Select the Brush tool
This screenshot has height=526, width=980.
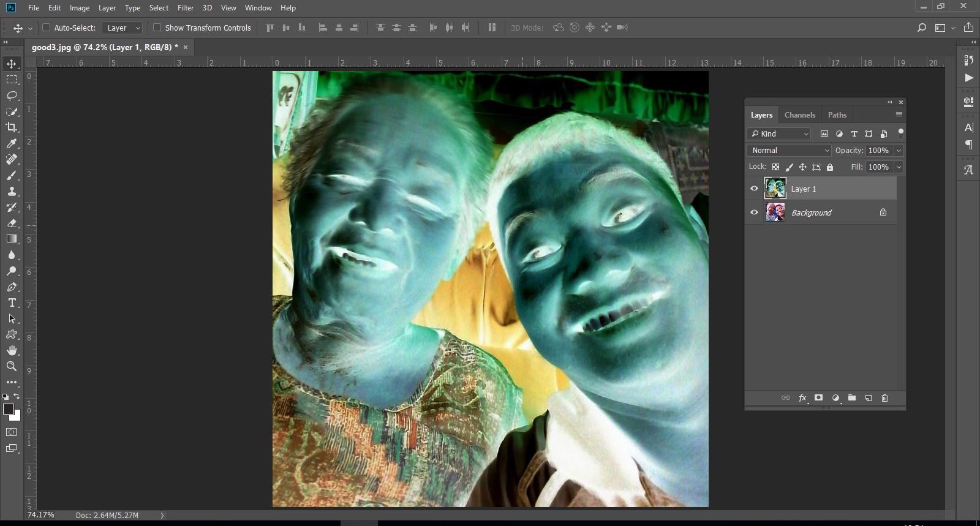(x=12, y=175)
